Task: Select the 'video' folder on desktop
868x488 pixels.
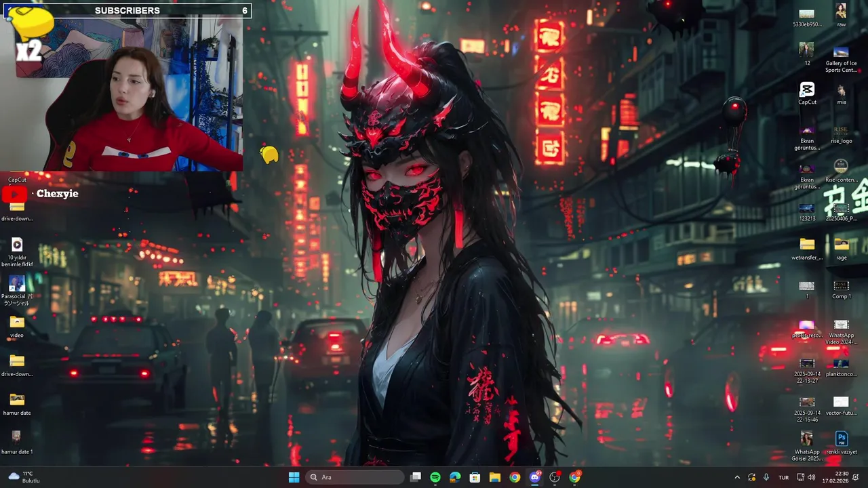Action: (x=17, y=326)
